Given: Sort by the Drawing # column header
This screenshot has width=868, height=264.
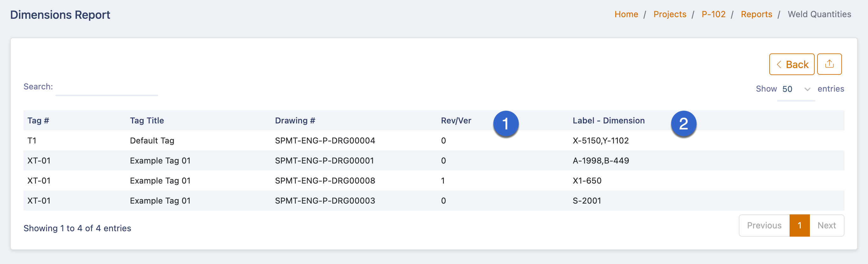Looking at the screenshot, I should tap(295, 121).
